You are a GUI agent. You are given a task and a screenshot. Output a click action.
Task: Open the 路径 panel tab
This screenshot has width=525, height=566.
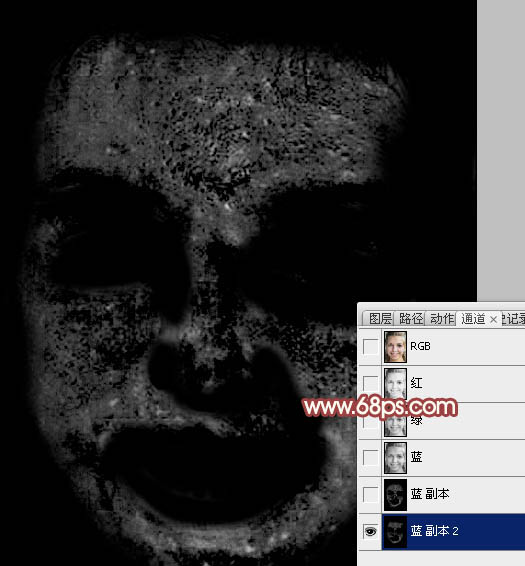pyautogui.click(x=411, y=319)
